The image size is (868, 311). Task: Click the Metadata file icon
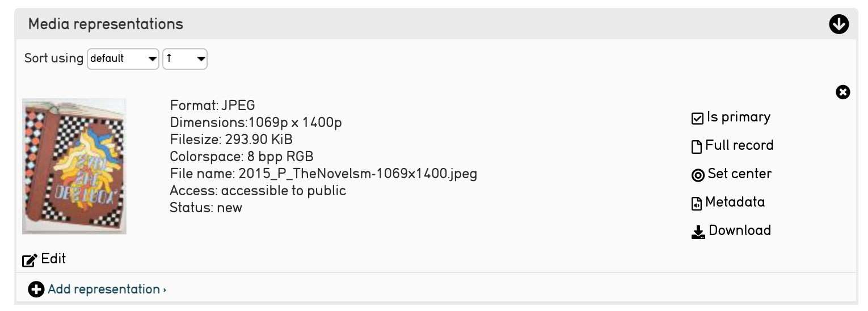[x=697, y=204]
